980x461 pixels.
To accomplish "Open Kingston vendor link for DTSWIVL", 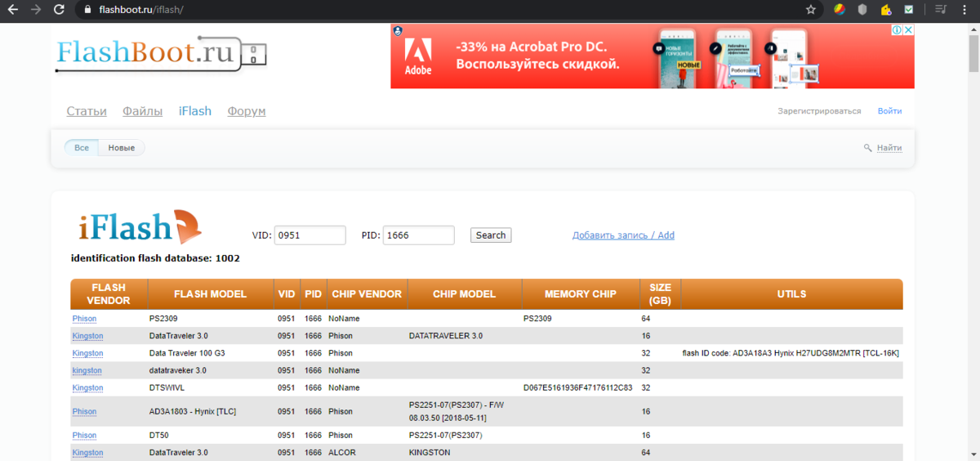I will tap(87, 387).
